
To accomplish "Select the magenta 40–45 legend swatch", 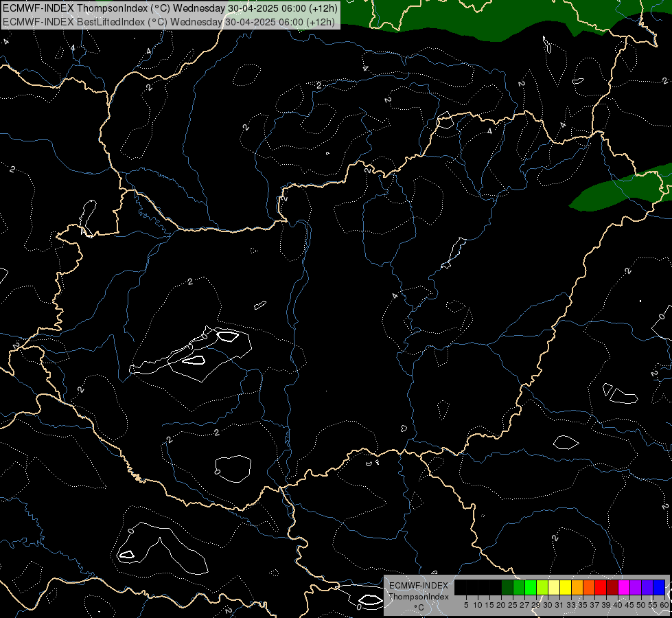I will (x=624, y=587).
